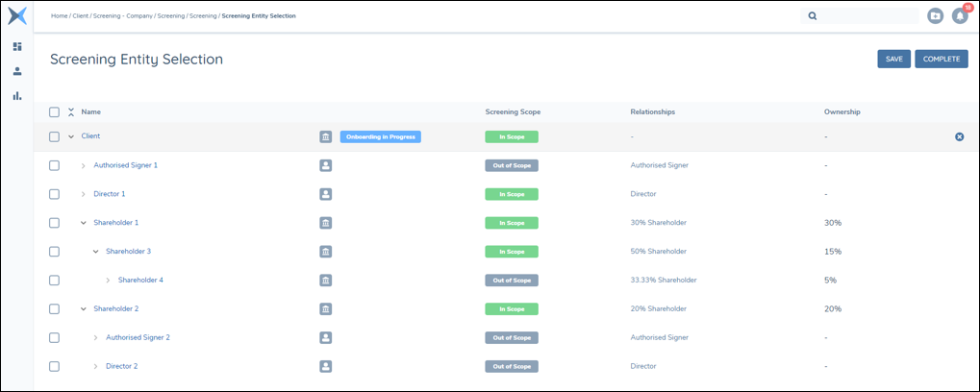Screen dimensions: 980x392
Task: Go to Client in the breadcrumb
Action: tap(81, 16)
